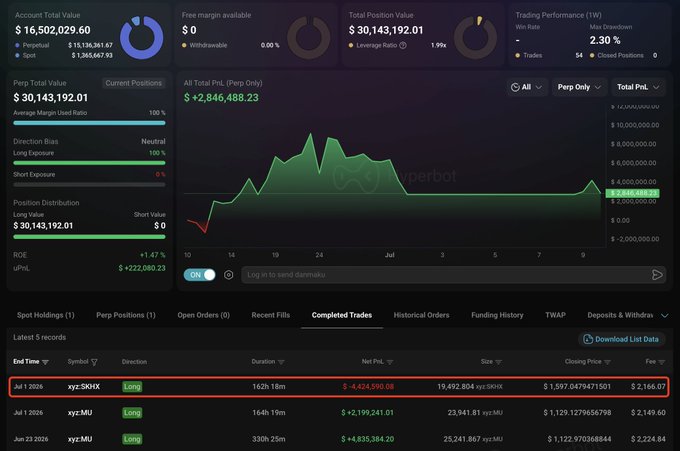Open danmaku settings hexagon icon
Screen dimensions: 680x451
coord(229,275)
